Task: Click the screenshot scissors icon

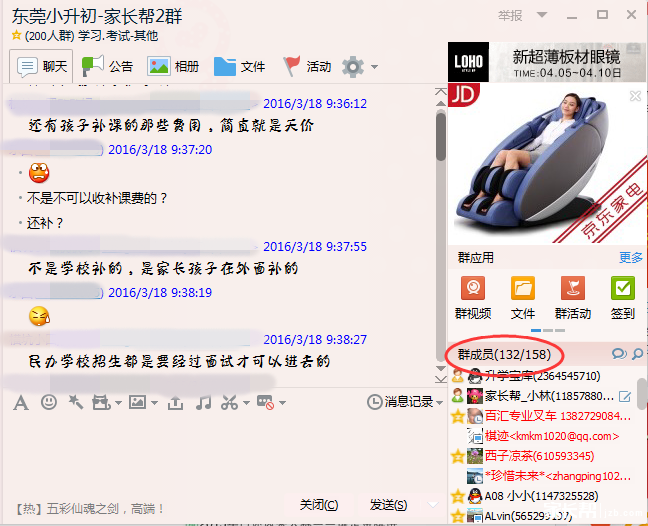Action: (230, 402)
